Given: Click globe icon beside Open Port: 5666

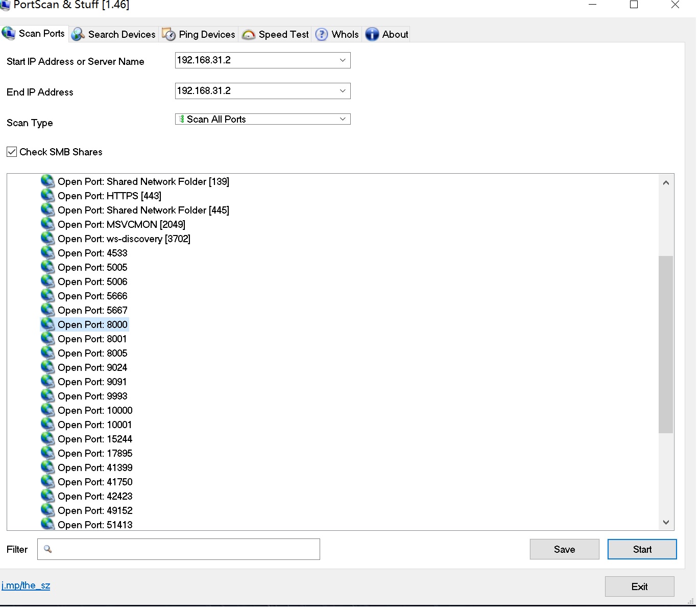Looking at the screenshot, I should click(x=48, y=296).
